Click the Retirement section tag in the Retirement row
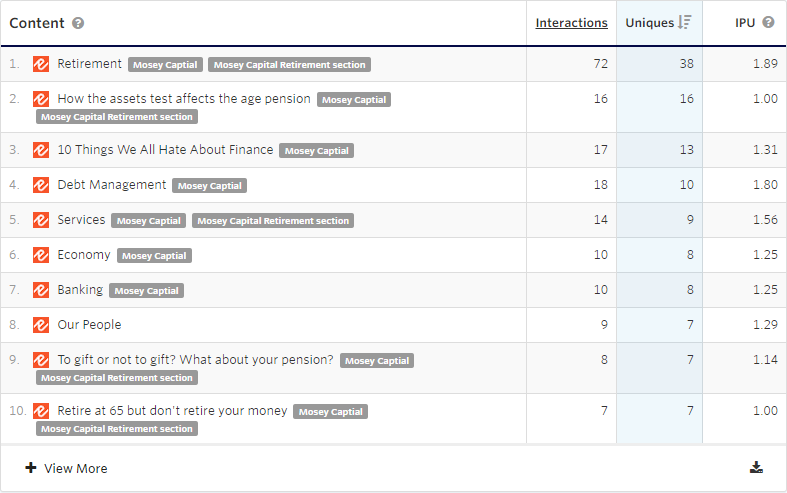This screenshot has width=787, height=493. tap(290, 65)
